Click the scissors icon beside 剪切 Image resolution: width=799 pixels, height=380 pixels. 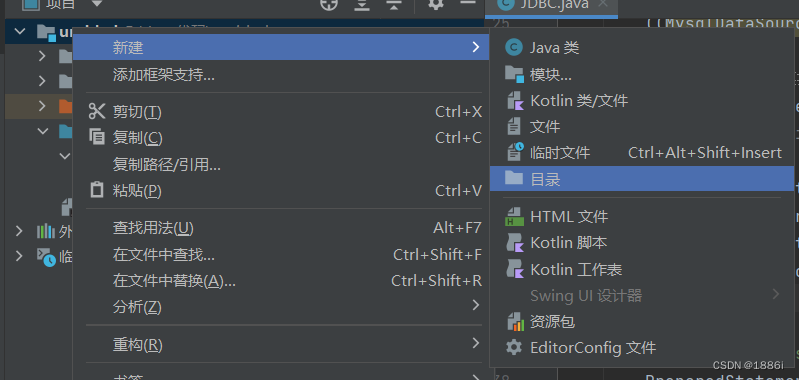click(x=97, y=111)
